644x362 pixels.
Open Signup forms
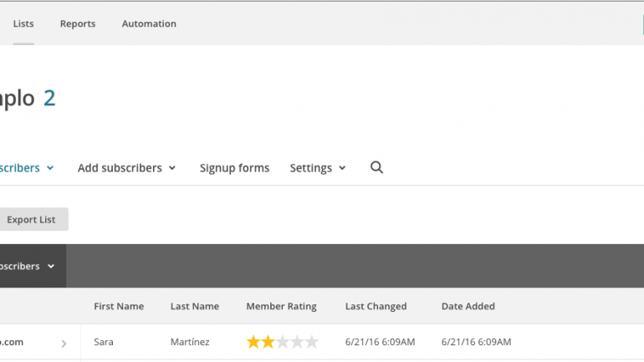234,168
